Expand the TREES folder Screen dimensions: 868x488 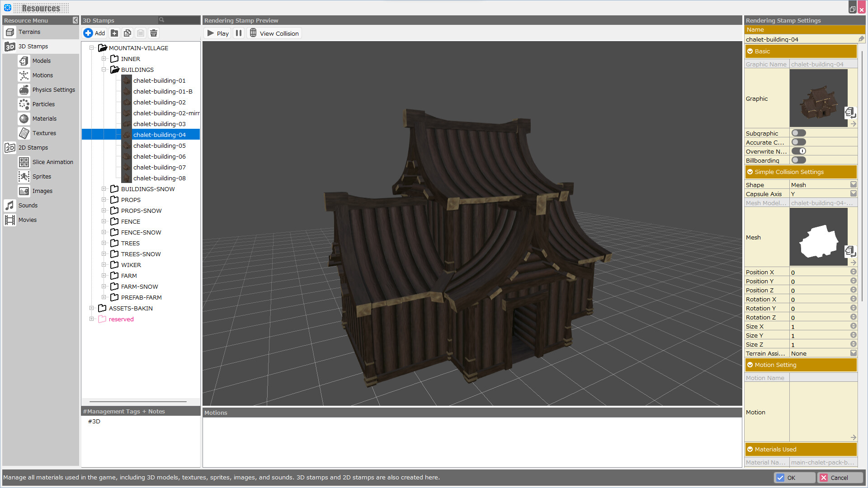click(104, 243)
